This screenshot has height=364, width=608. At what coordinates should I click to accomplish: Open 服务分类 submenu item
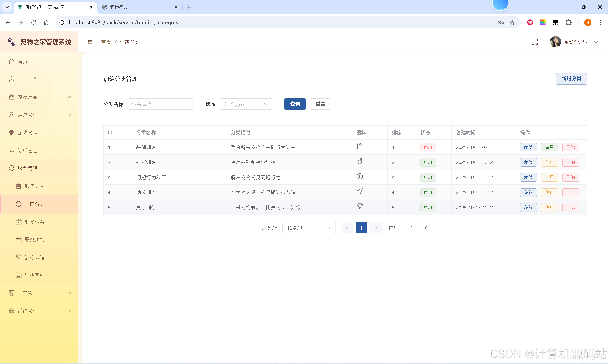point(39,222)
